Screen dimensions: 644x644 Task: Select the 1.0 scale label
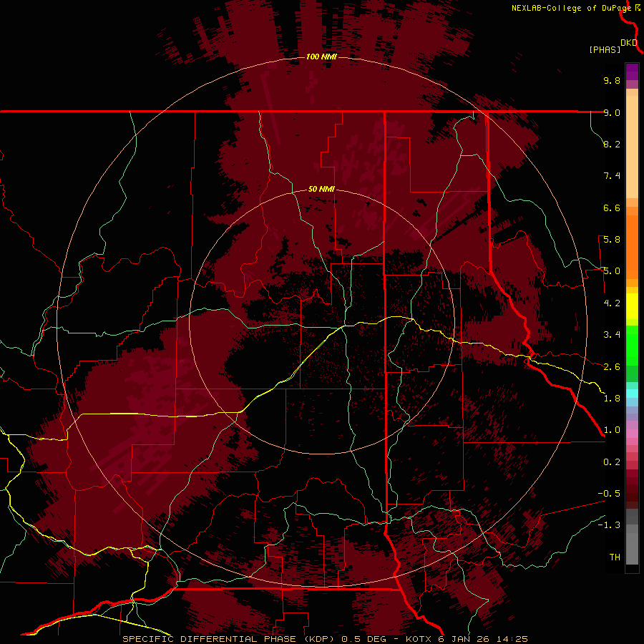point(612,430)
